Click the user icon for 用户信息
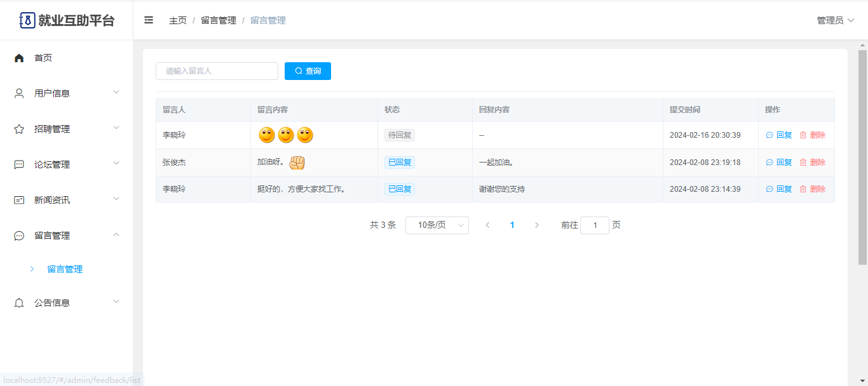Viewport: 868px width, 386px height. [x=19, y=93]
